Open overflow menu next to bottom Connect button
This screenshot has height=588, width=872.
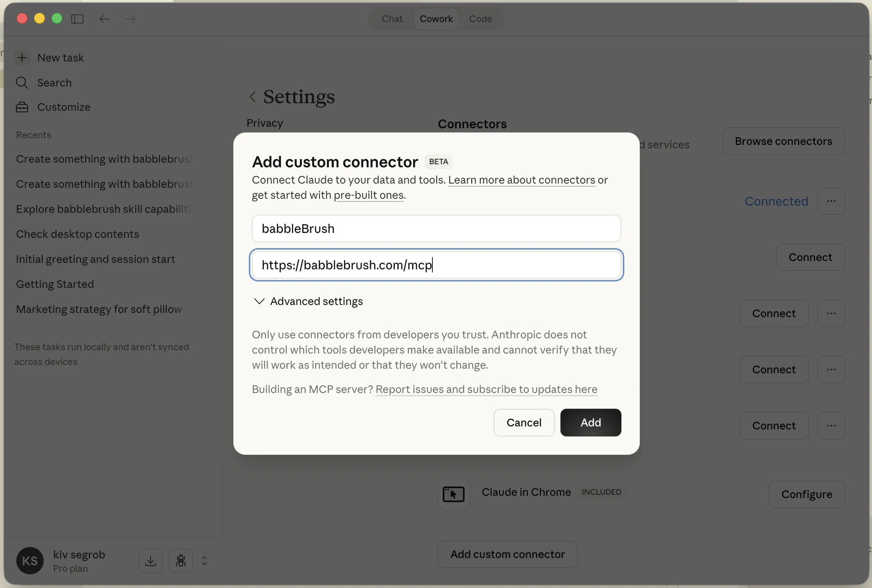click(x=831, y=425)
